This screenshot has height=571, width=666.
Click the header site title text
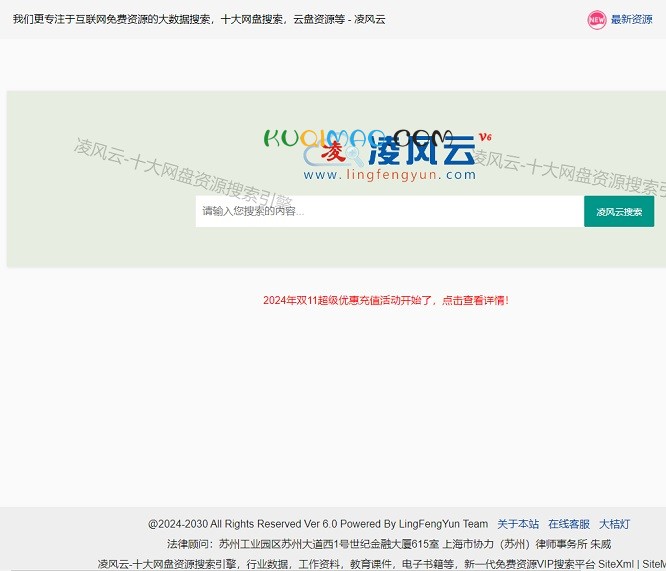coord(199,19)
